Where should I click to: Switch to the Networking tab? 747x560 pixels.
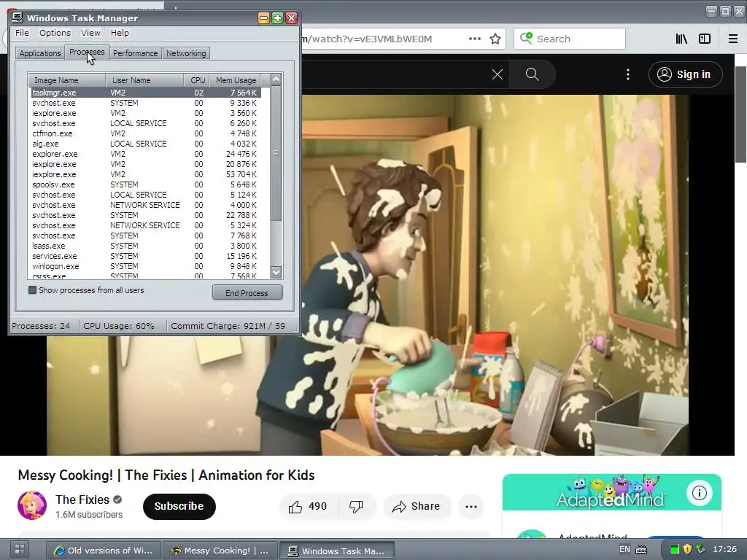point(186,53)
